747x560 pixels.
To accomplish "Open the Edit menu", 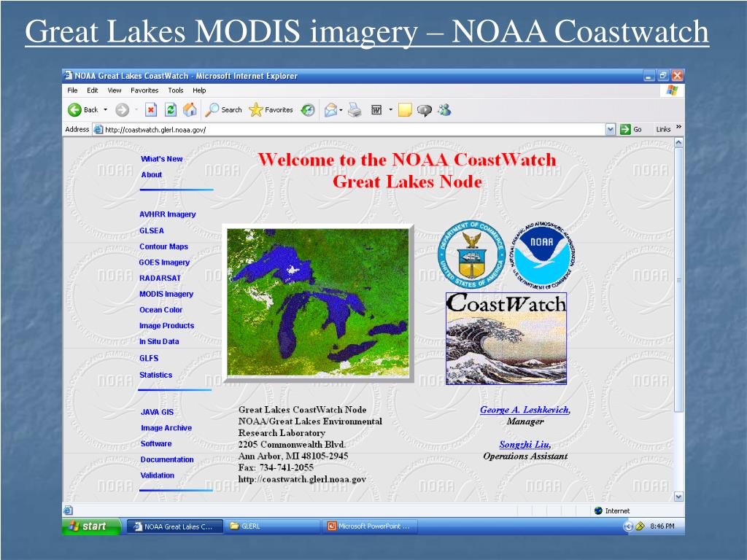I will (93, 90).
